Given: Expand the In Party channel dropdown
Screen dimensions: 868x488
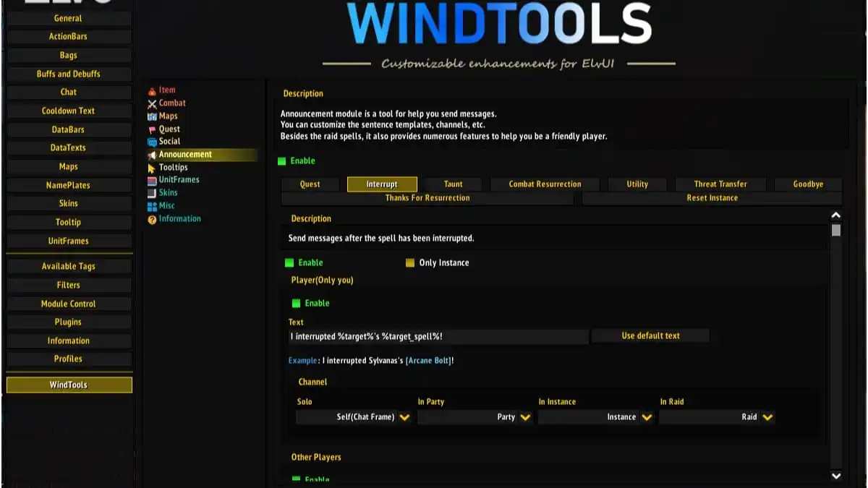Looking at the screenshot, I should coord(475,417).
